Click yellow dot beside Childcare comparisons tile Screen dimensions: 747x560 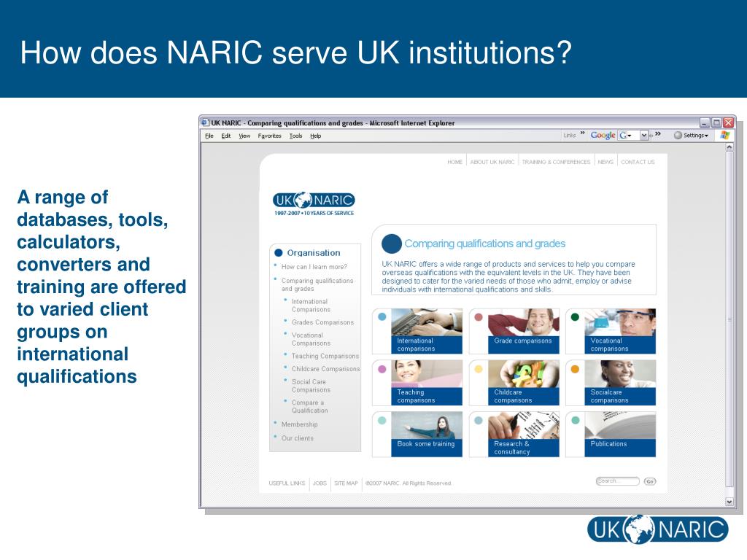point(479,369)
